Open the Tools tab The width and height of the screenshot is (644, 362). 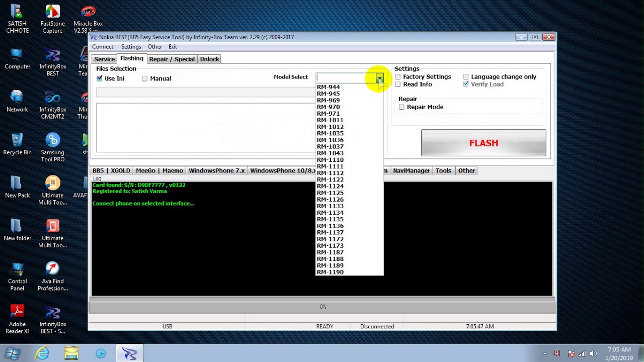point(443,171)
